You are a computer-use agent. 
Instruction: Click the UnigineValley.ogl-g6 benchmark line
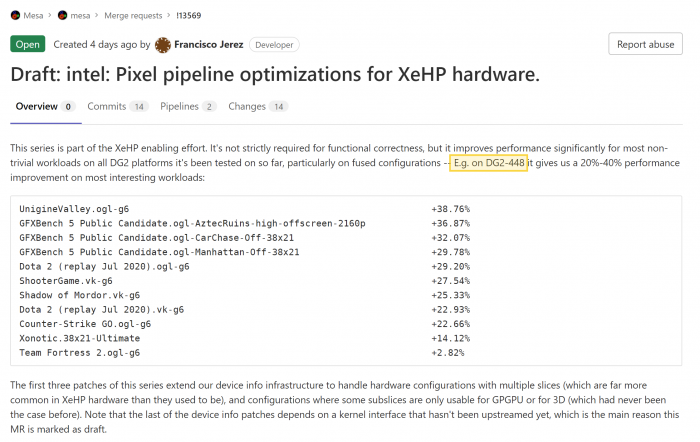pos(74,209)
